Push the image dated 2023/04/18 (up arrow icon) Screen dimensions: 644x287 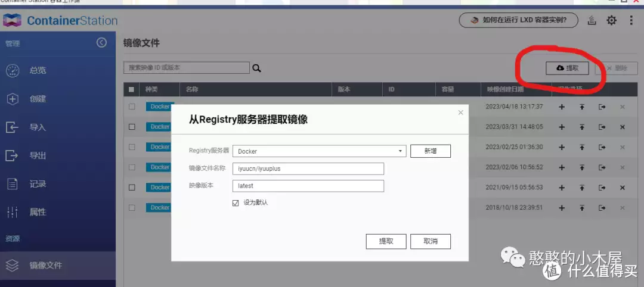[x=581, y=107]
